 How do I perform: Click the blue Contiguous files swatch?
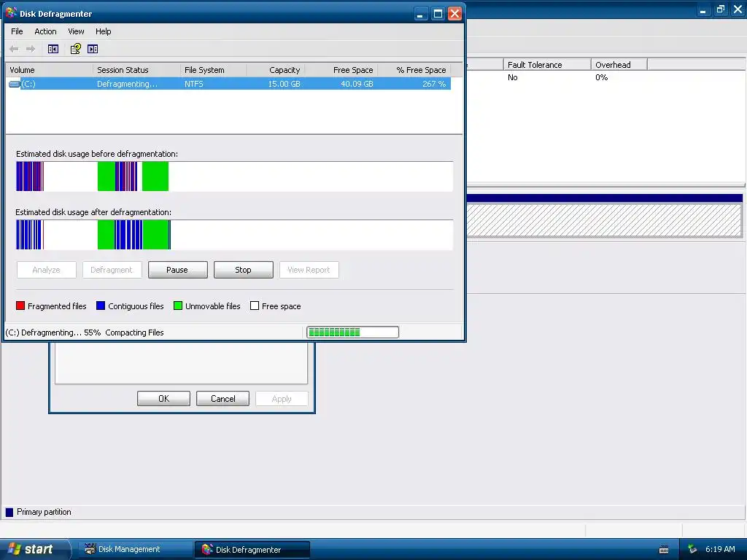[x=101, y=306]
